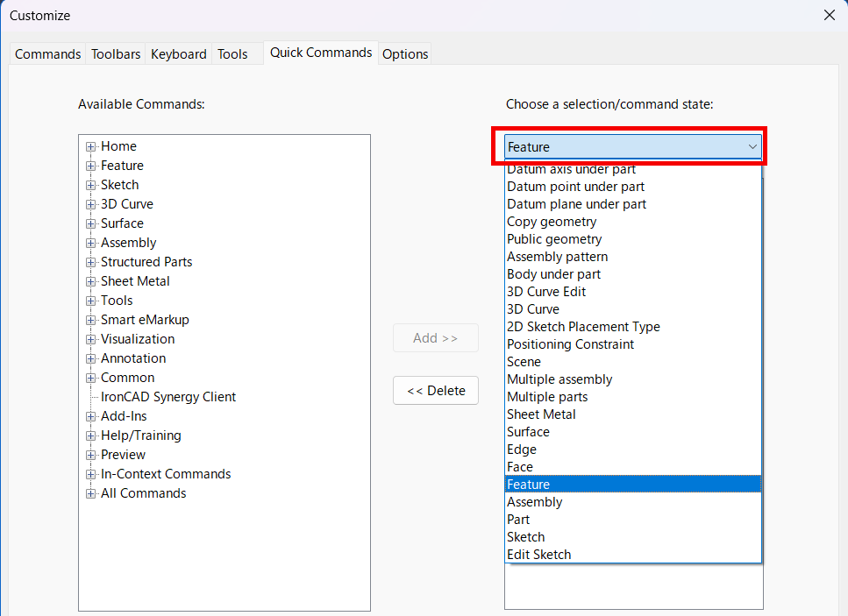Expand the Assembly node in Available Commands
Viewport: 848px width, 616px height.
91,244
